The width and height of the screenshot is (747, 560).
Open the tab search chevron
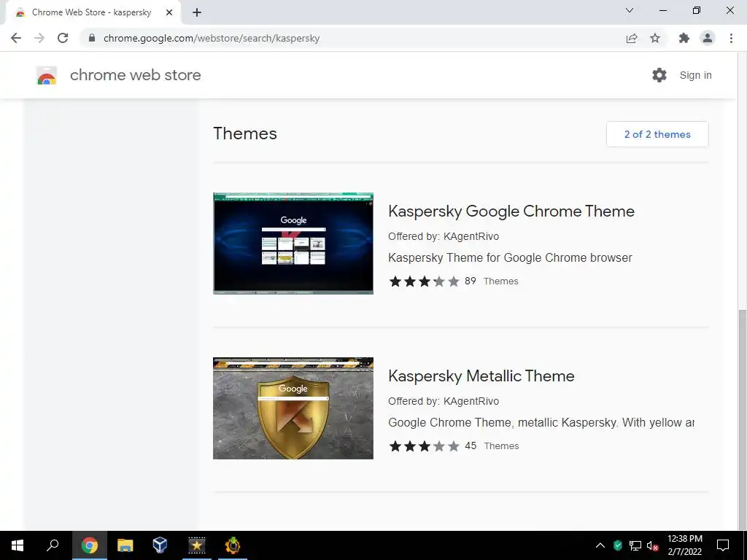pos(630,10)
